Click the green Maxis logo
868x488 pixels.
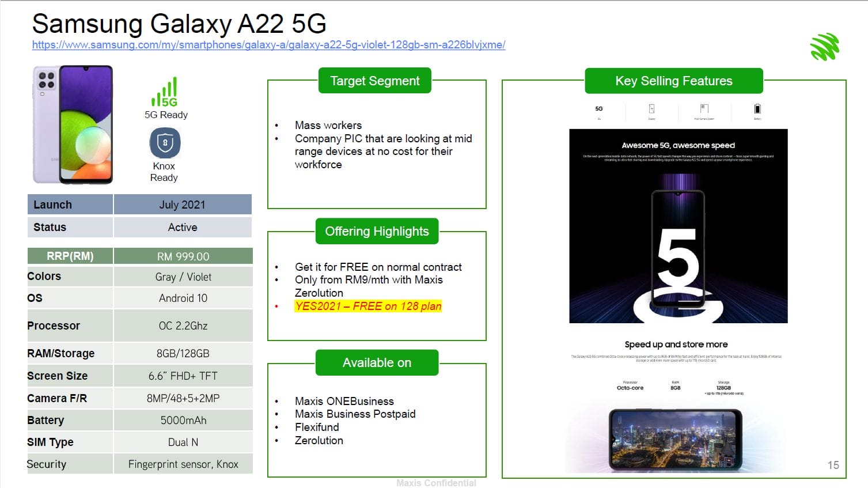pos(824,47)
